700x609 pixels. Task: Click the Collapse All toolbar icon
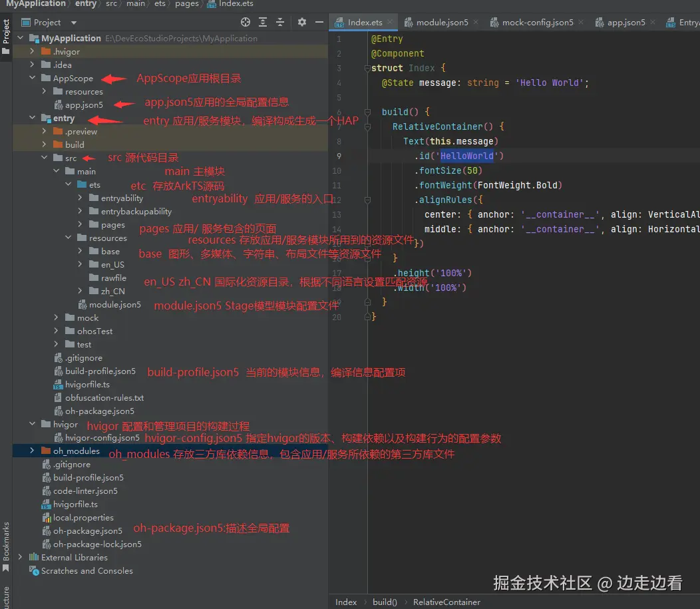(x=280, y=23)
